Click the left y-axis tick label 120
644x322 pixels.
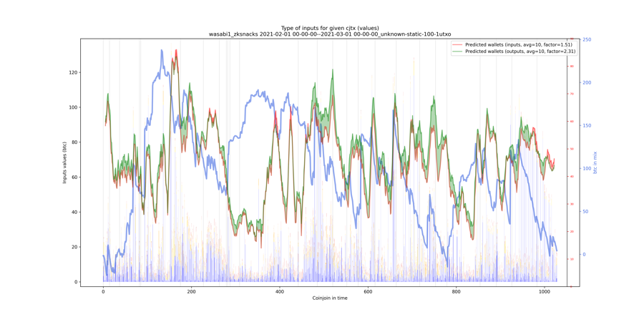tap(72, 72)
